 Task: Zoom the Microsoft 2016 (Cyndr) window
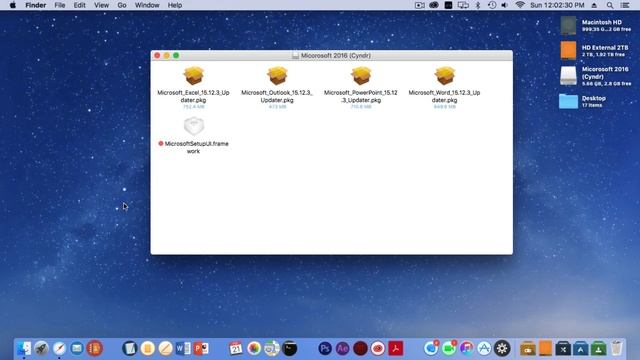[176, 56]
